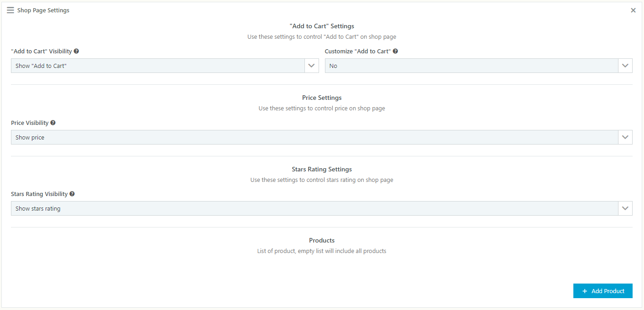The image size is (644, 310).
Task: Click the Shop Page Settings panel title
Action: point(43,10)
